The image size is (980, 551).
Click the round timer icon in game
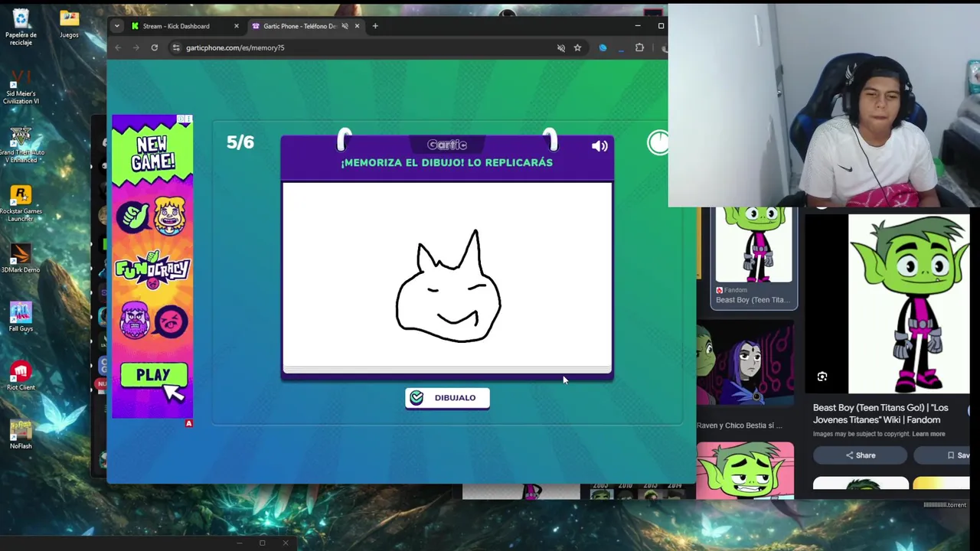tap(658, 142)
